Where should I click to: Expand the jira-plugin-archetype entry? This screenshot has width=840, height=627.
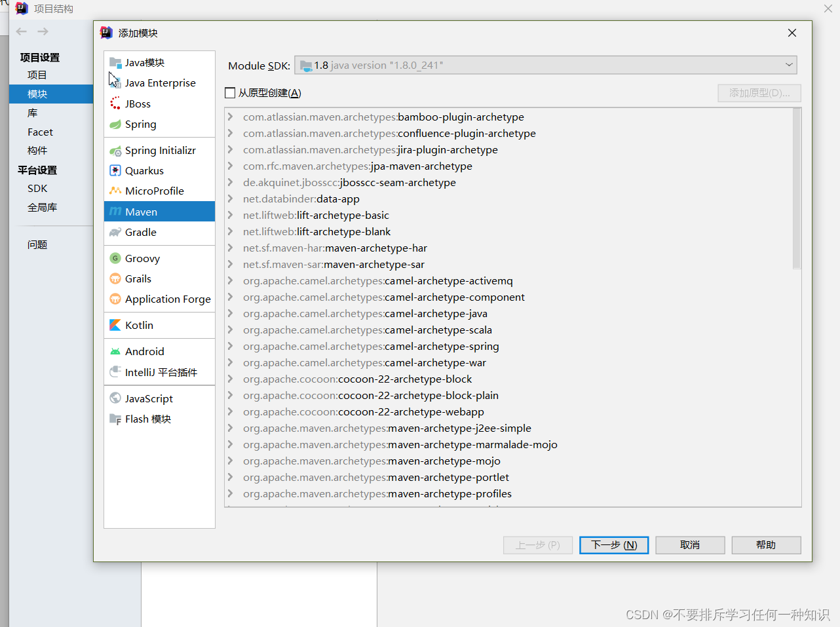[x=231, y=149]
